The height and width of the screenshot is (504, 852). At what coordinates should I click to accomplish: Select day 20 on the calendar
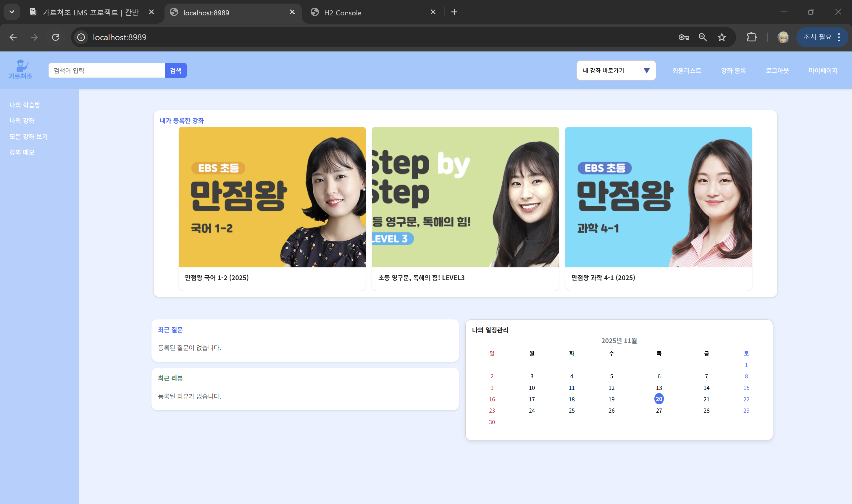click(x=659, y=399)
